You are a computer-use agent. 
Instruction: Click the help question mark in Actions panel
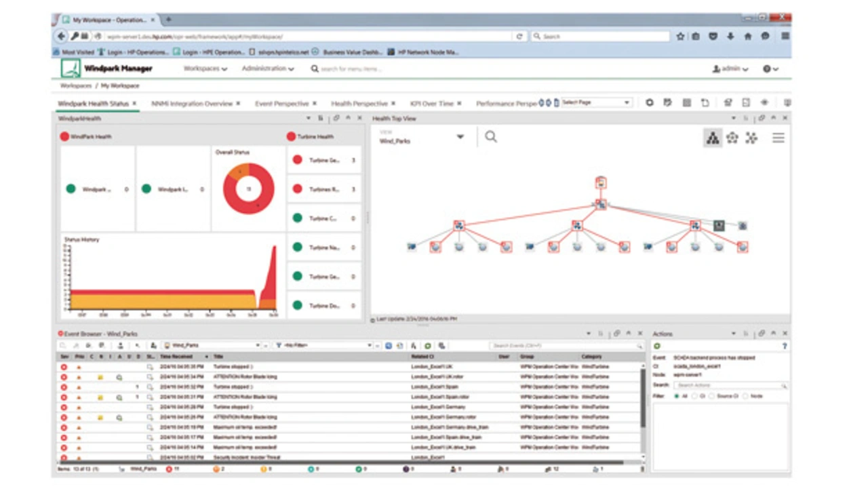[785, 346]
